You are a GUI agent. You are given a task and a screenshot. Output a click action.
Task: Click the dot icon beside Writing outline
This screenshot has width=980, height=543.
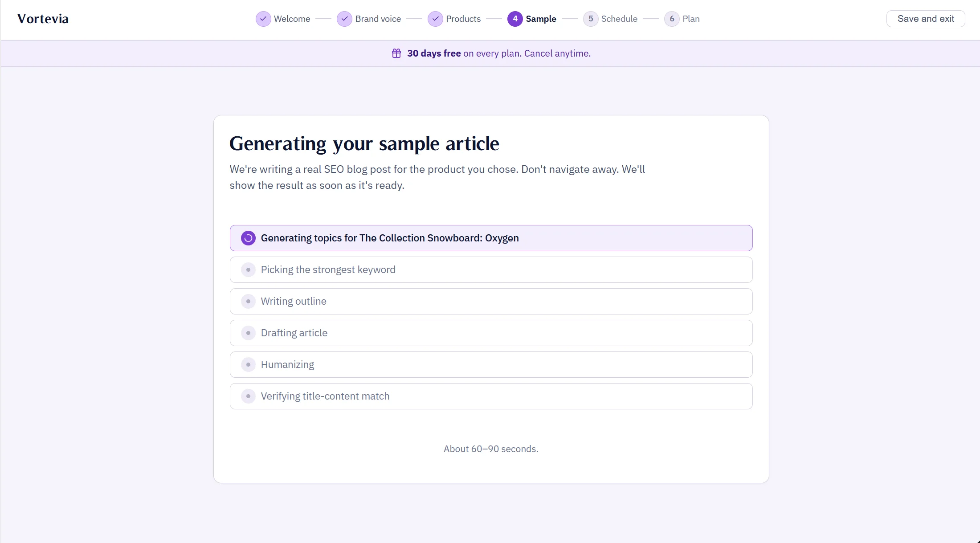(248, 301)
